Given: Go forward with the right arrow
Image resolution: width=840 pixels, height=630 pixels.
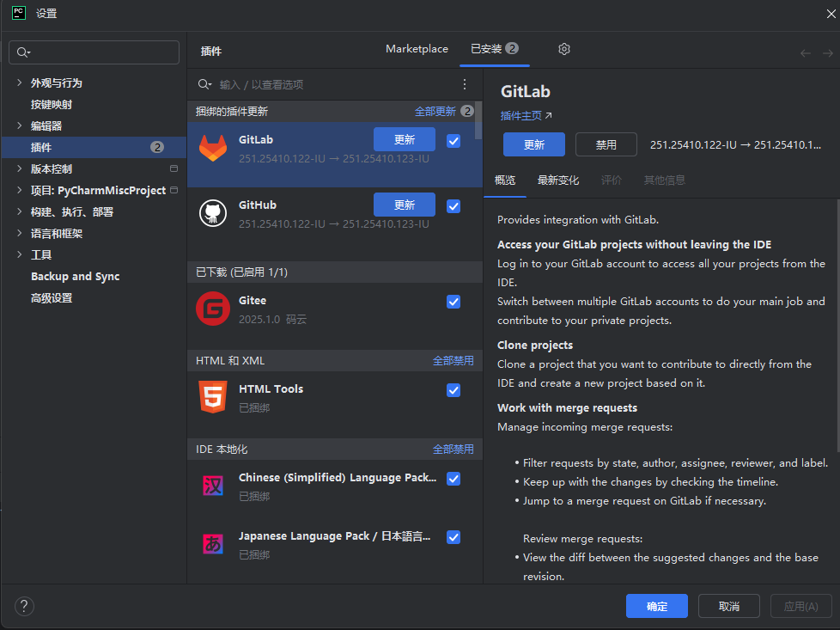Looking at the screenshot, I should (828, 53).
